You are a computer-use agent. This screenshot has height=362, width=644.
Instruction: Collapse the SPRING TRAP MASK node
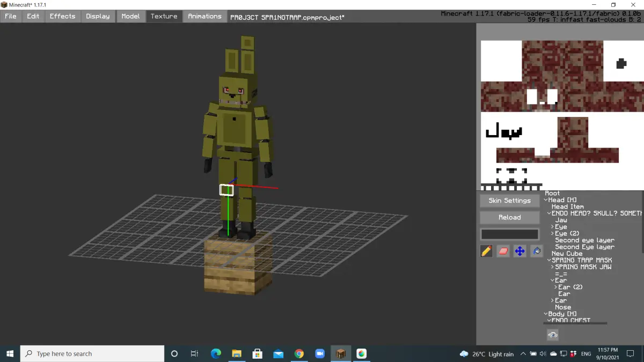click(x=550, y=260)
